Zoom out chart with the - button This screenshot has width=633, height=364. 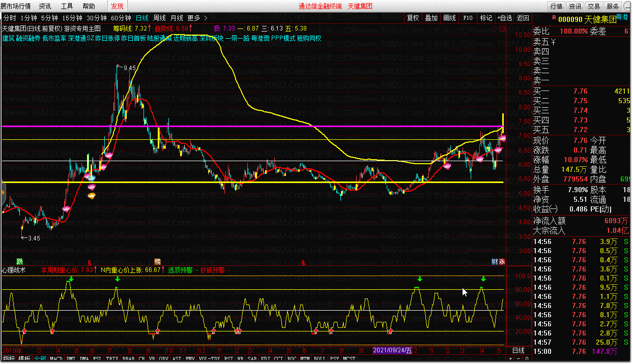pyautogui.click(x=519, y=359)
